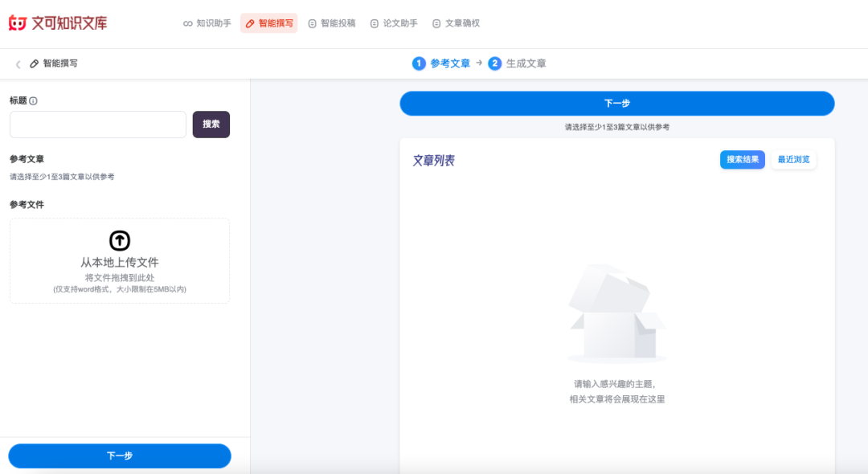
Task: Go to the 论文助手 tab
Action: tap(394, 23)
